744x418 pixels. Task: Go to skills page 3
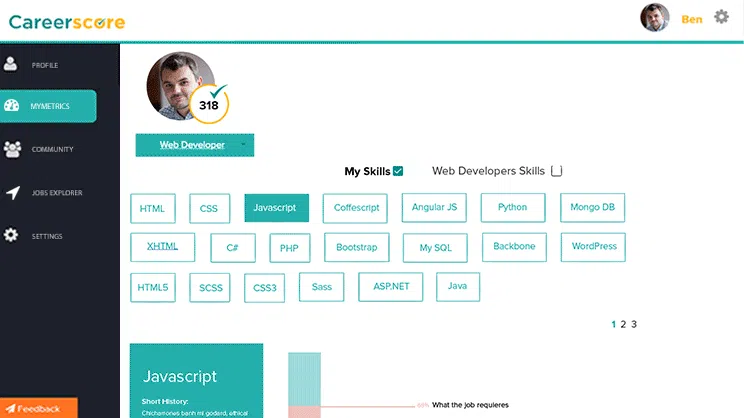coord(634,325)
